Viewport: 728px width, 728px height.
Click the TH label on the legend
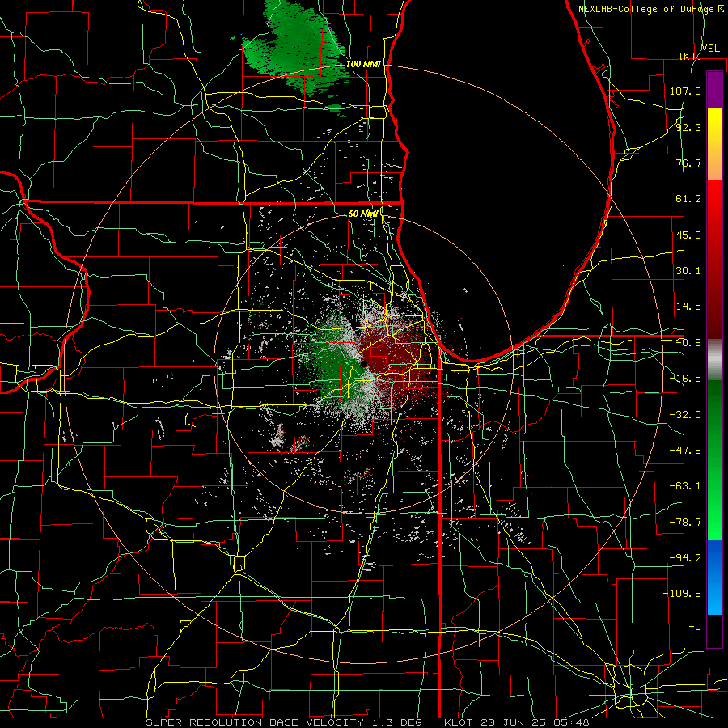[695, 630]
